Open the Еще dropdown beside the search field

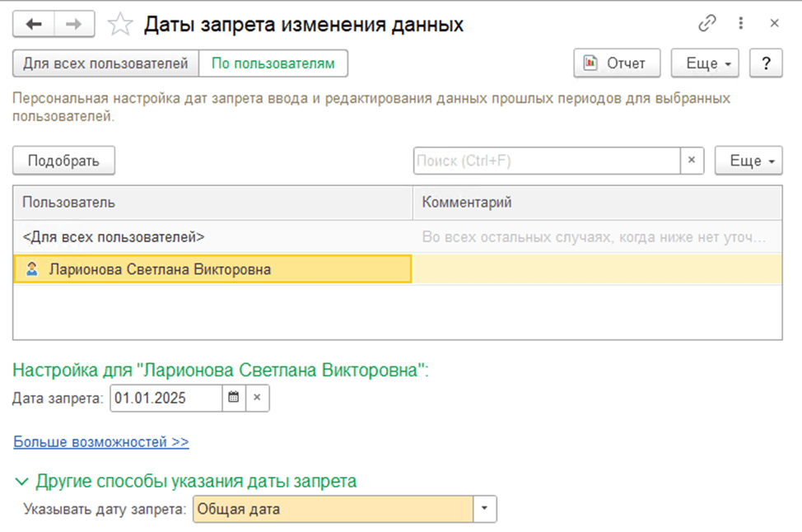click(x=748, y=161)
